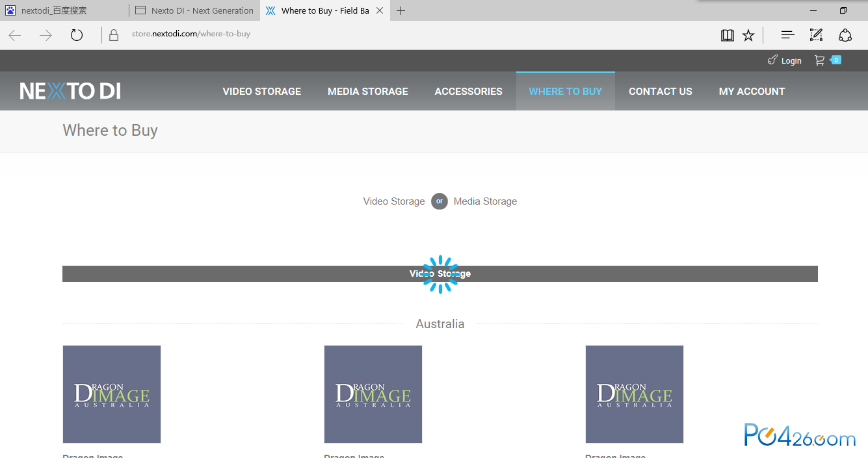Choose the Media Storage filter link beside 'or'
Image resolution: width=868 pixels, height=458 pixels.
[486, 201]
